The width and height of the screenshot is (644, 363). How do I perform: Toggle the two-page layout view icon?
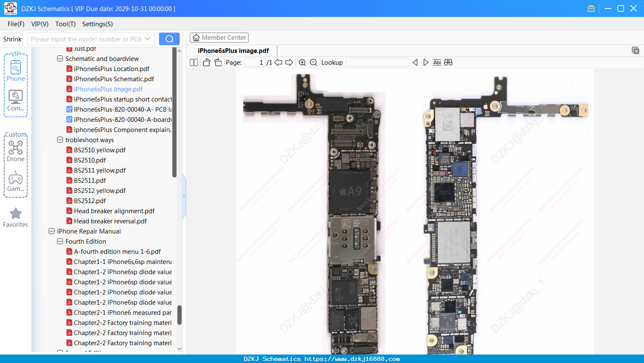point(194,63)
